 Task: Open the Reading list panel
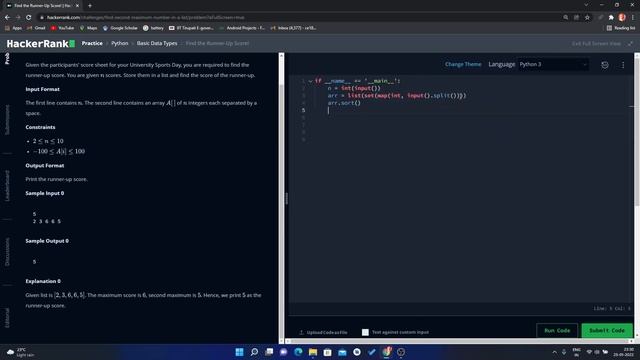coord(621,28)
